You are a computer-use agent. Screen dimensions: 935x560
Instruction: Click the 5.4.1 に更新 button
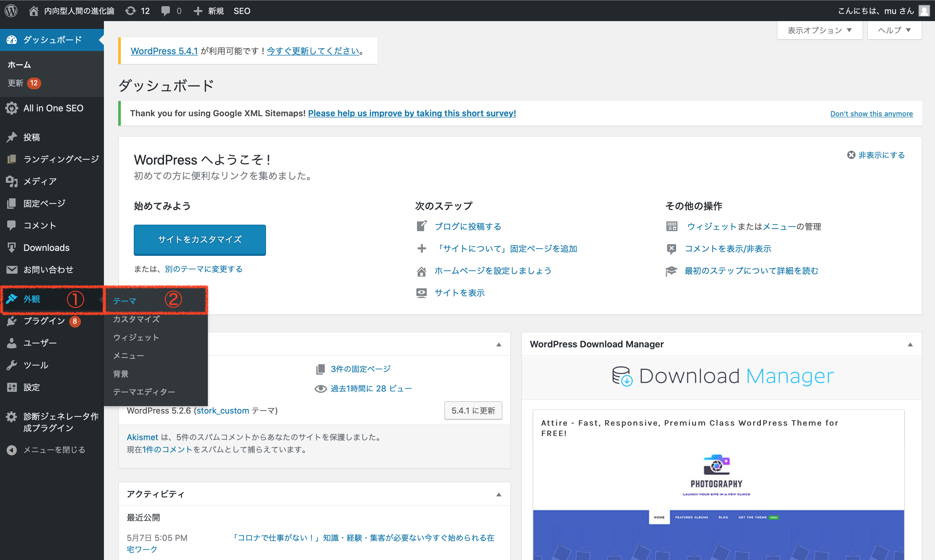474,411
